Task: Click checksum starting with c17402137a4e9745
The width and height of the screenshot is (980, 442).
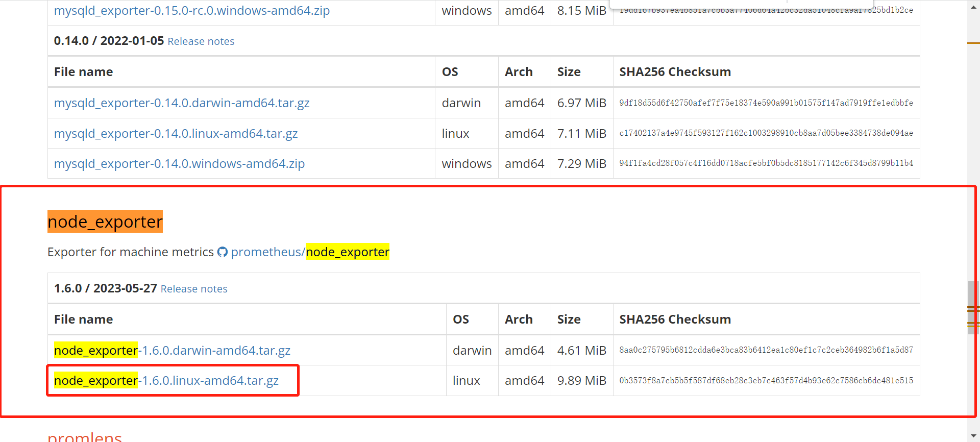Action: [x=766, y=133]
